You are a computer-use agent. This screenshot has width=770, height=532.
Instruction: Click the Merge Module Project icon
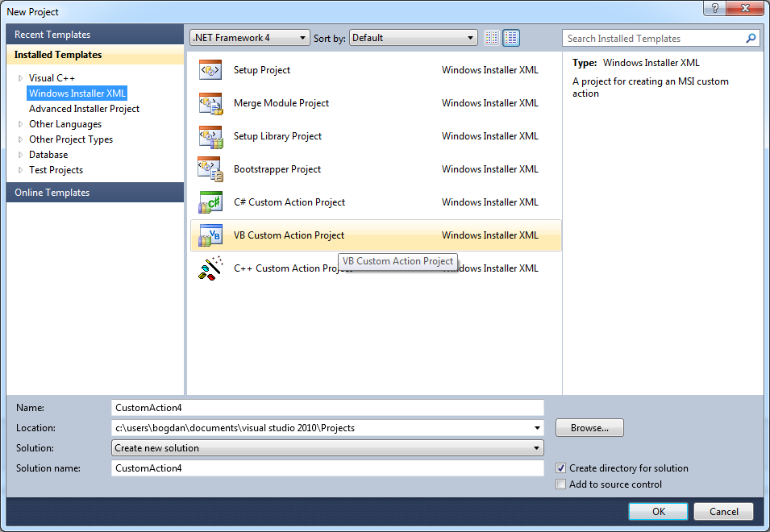[210, 103]
